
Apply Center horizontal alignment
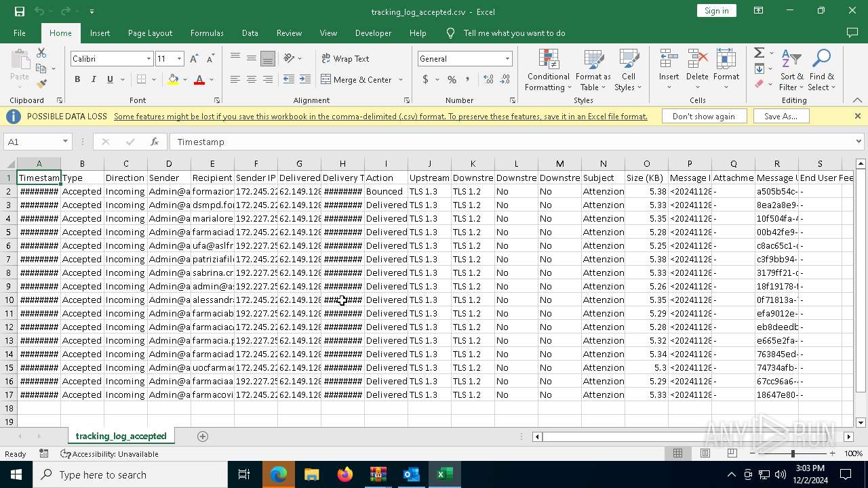pyautogui.click(x=251, y=79)
